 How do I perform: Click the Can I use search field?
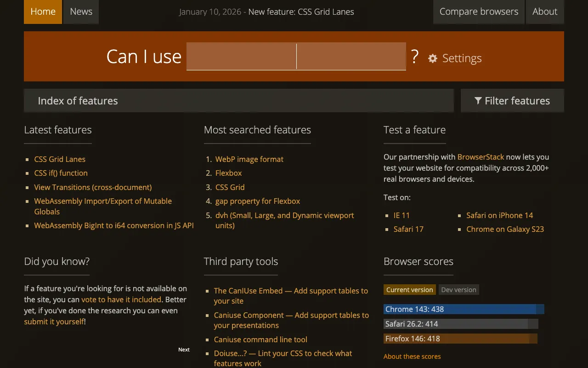coord(296,56)
